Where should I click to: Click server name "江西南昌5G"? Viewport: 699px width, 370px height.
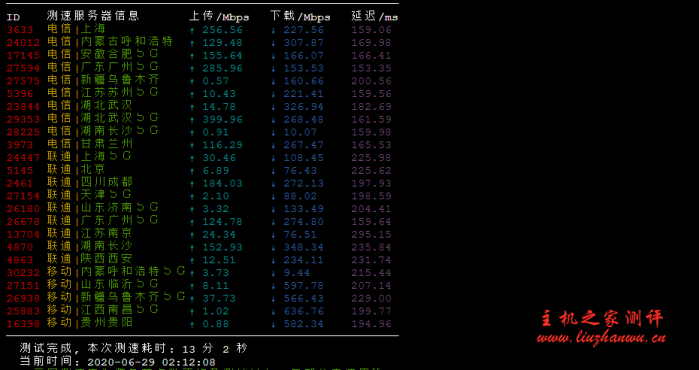click(x=119, y=310)
